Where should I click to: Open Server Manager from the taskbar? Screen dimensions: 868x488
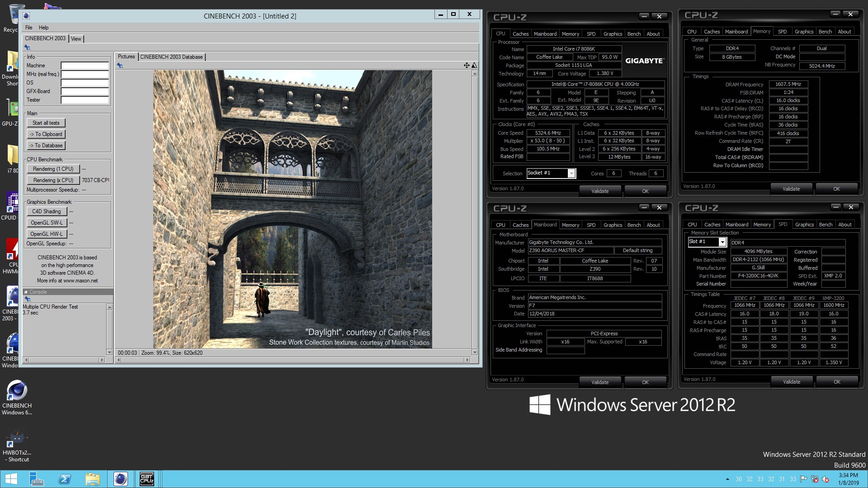tap(36, 479)
